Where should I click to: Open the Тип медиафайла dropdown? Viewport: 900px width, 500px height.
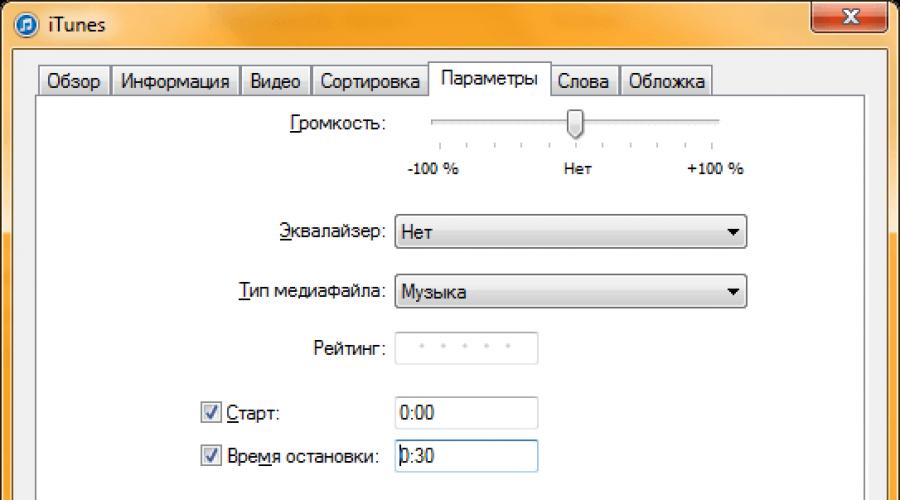click(571, 292)
